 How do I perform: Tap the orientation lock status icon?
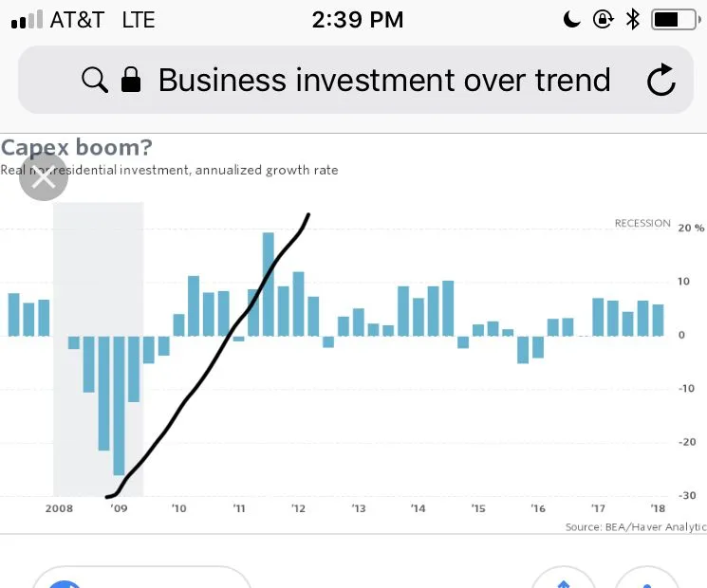click(603, 19)
